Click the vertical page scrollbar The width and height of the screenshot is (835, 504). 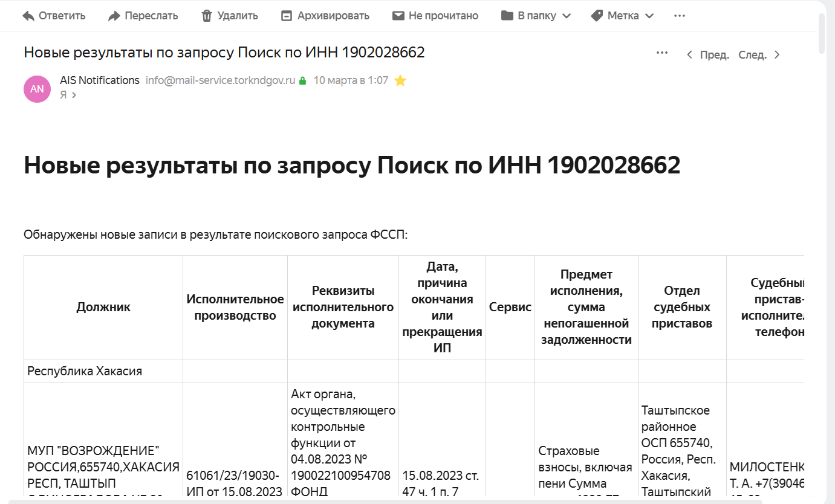tap(822, 33)
